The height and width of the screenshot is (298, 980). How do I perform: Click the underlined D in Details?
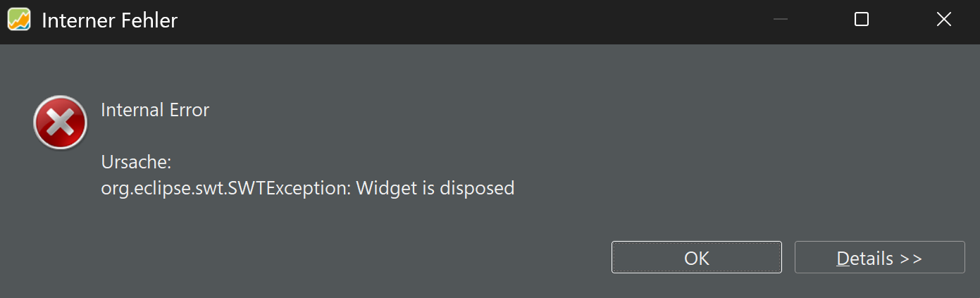[x=843, y=259]
